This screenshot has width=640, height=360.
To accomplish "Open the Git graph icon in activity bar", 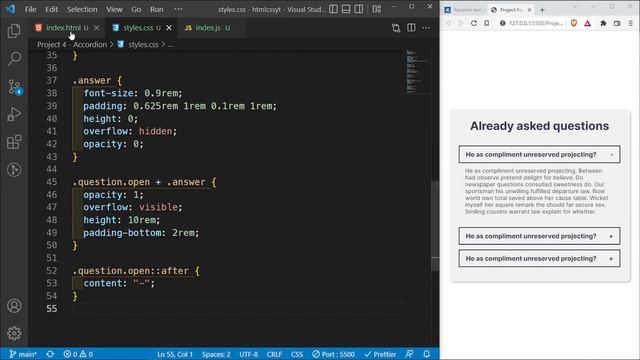I will 14,169.
